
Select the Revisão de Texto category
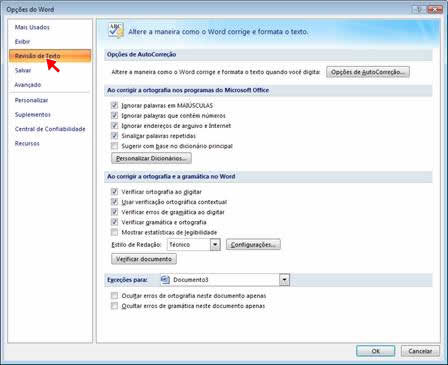(50, 56)
